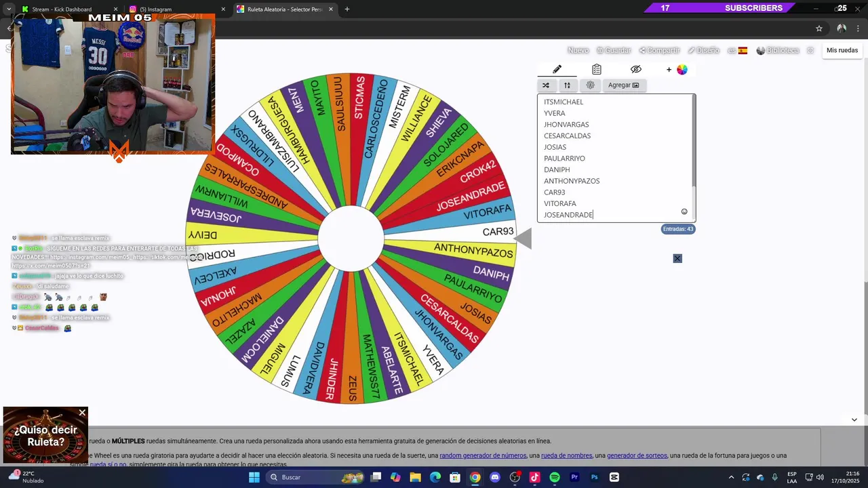Open Diseño in the top menu

703,50
